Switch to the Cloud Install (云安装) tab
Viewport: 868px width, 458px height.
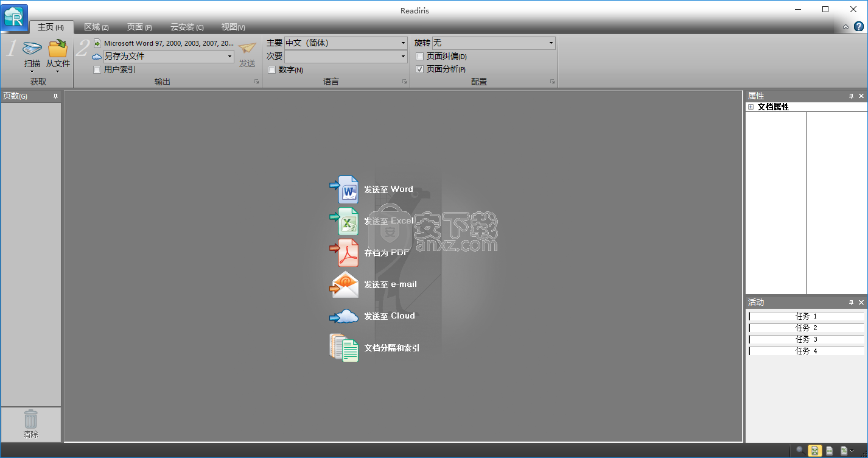pos(187,27)
